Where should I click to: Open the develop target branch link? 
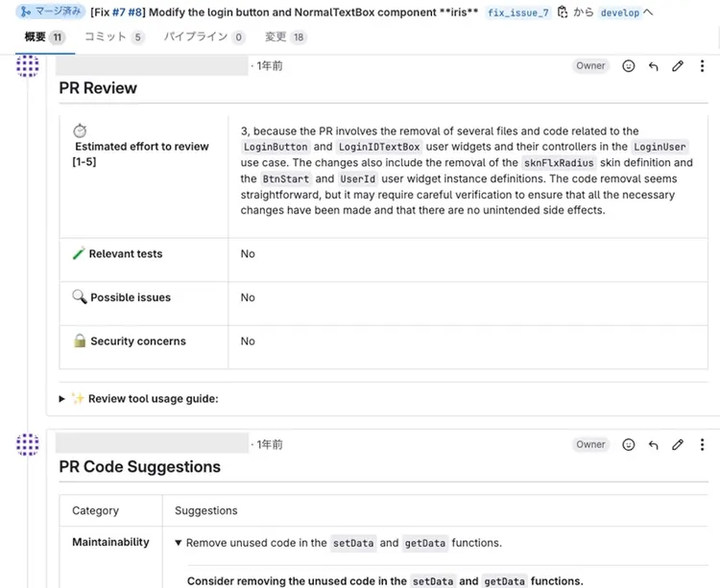pyautogui.click(x=619, y=13)
